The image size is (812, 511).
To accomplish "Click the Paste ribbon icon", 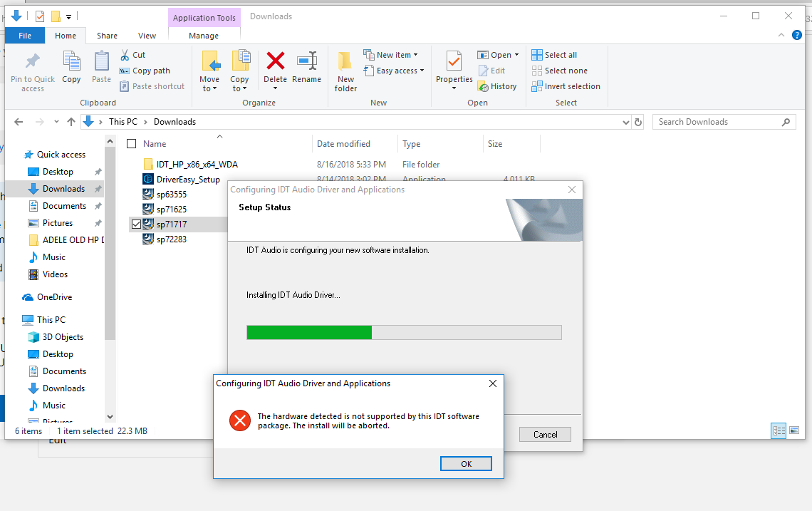I will pos(101,61).
